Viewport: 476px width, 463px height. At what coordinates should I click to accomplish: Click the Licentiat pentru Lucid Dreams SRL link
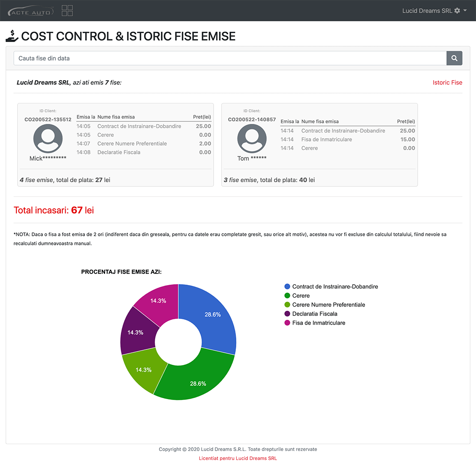(238, 458)
